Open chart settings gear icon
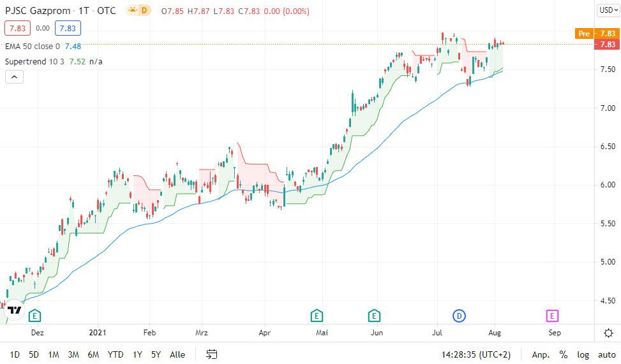 608,333
